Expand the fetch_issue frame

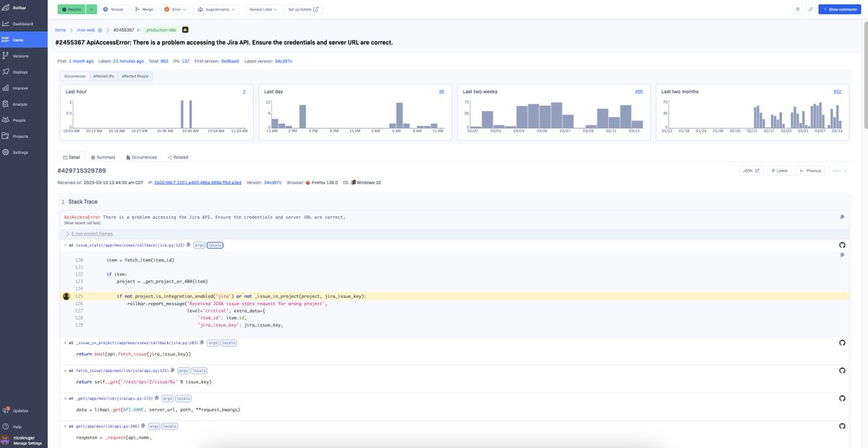(66, 371)
